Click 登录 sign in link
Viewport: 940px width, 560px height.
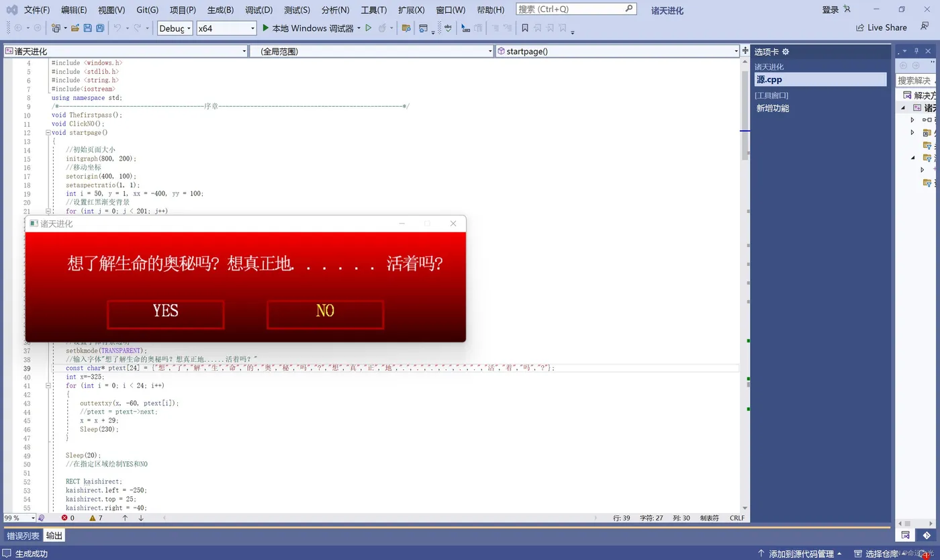pyautogui.click(x=831, y=9)
